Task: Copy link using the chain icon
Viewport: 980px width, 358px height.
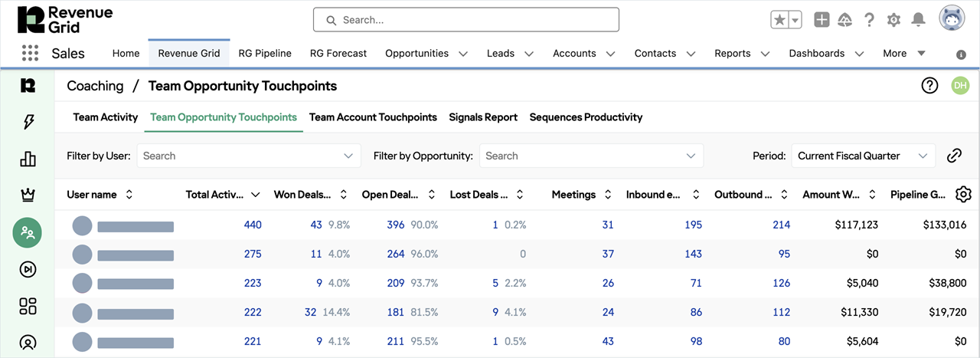Action: click(954, 156)
